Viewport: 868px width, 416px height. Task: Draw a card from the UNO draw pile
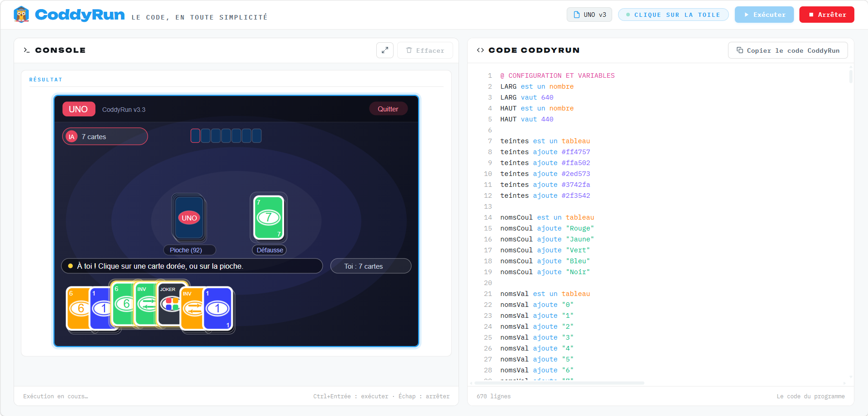189,218
